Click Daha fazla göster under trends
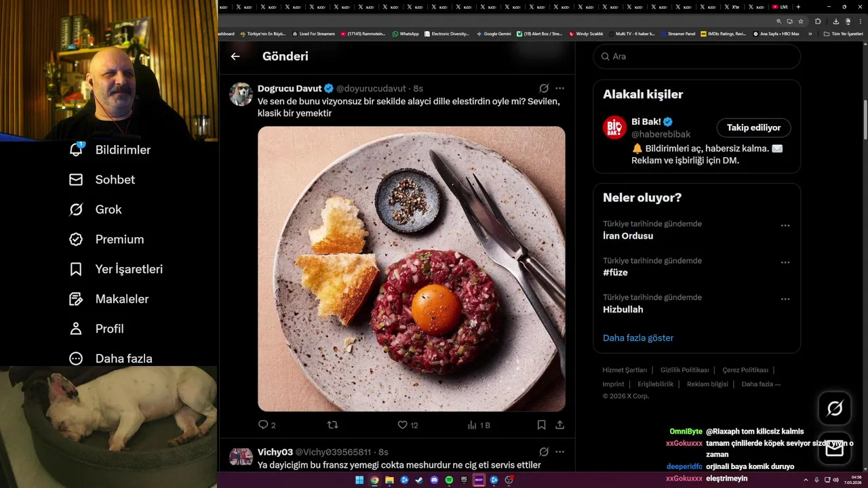Image resolution: width=868 pixels, height=488 pixels. coord(638,338)
